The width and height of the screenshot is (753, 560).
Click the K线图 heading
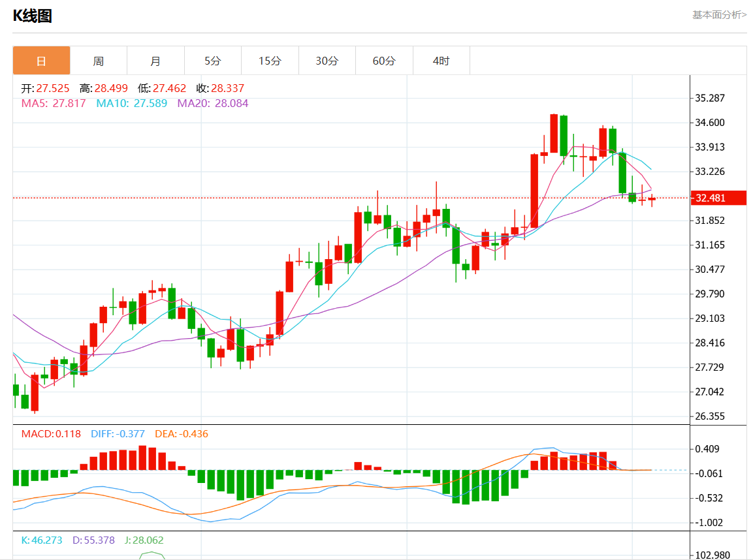[x=32, y=16]
